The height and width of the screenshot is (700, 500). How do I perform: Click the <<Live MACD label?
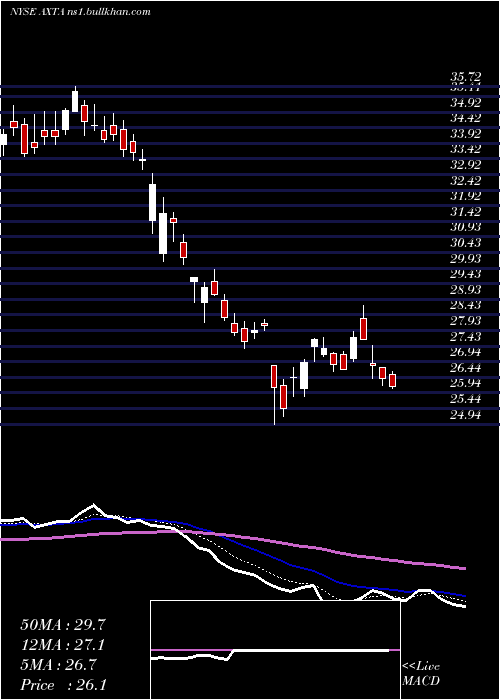point(421,674)
